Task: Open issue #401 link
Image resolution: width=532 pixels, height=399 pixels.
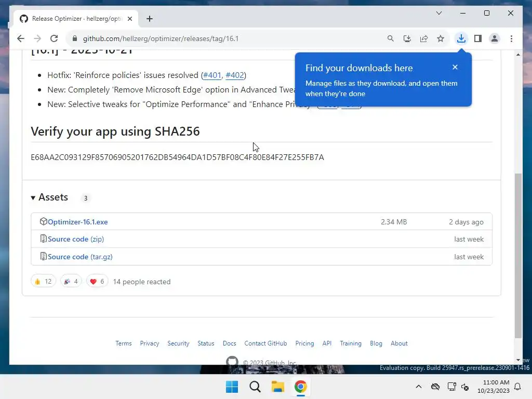Action: (212, 75)
